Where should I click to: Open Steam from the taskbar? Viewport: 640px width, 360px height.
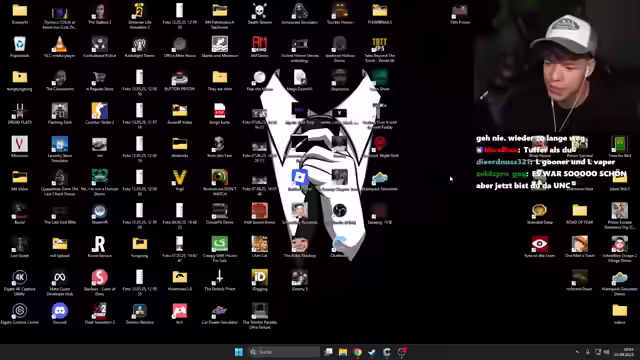pyautogui.click(x=372, y=352)
